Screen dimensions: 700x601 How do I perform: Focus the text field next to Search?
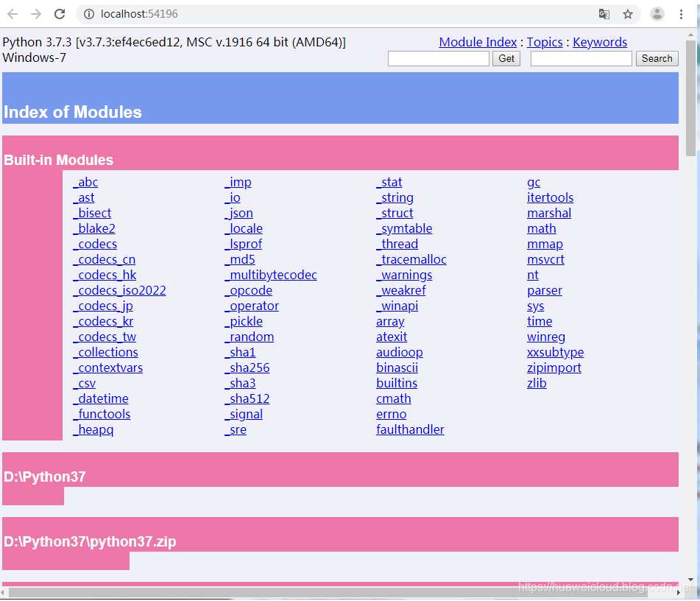[x=581, y=58]
